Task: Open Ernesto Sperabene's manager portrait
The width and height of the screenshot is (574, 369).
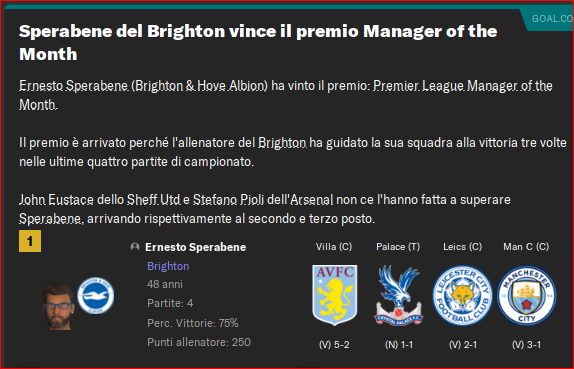Action: click(58, 307)
